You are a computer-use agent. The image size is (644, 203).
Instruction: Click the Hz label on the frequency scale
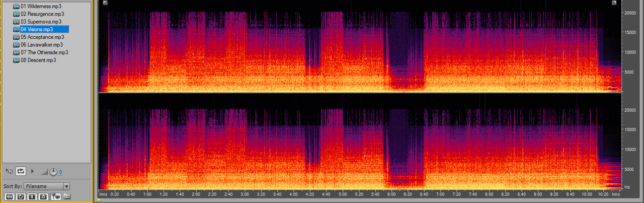627,187
